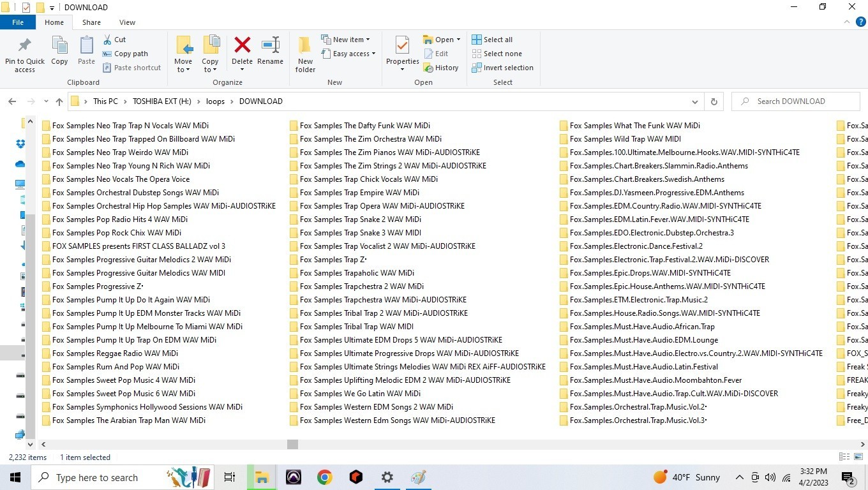Select FOX SAMPLES presents FIRST CLASS BALLADZ folder
The width and height of the screenshot is (868, 490).
(x=133, y=246)
